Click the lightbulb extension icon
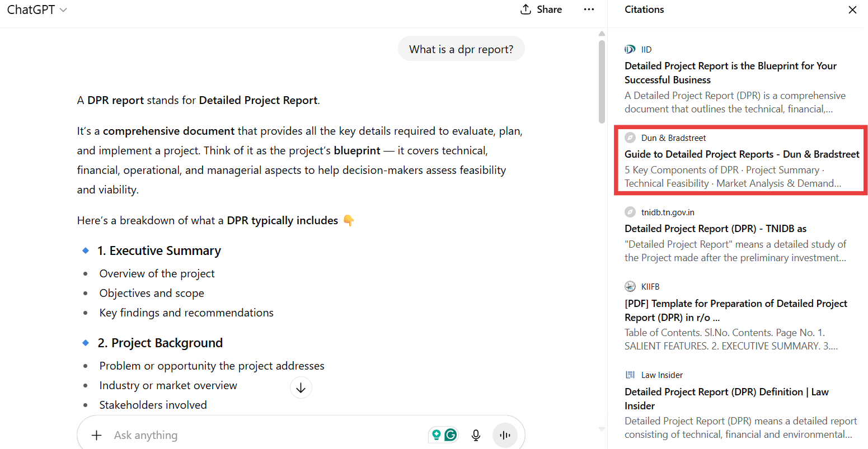 pyautogui.click(x=437, y=435)
